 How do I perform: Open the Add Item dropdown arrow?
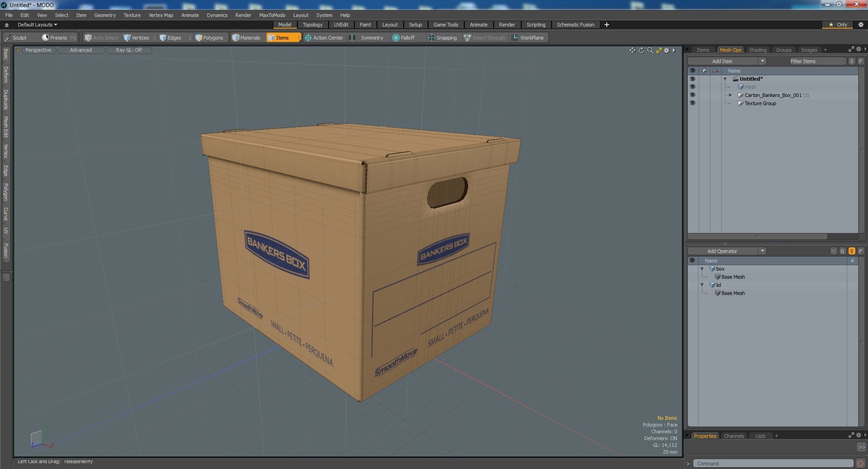762,61
